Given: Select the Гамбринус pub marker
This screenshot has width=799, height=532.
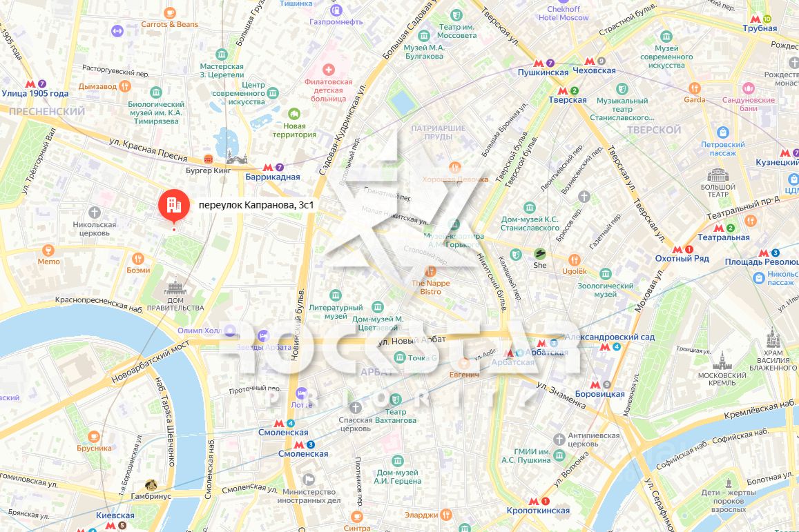Looking at the screenshot, I should [151, 484].
